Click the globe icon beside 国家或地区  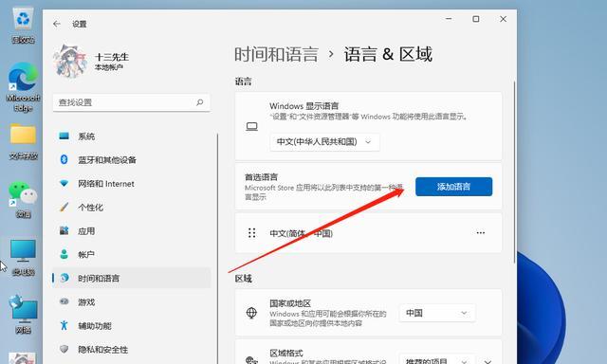pos(251,313)
